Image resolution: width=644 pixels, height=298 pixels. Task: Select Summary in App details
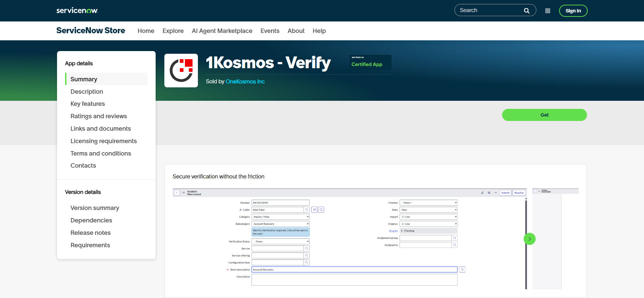click(106, 79)
